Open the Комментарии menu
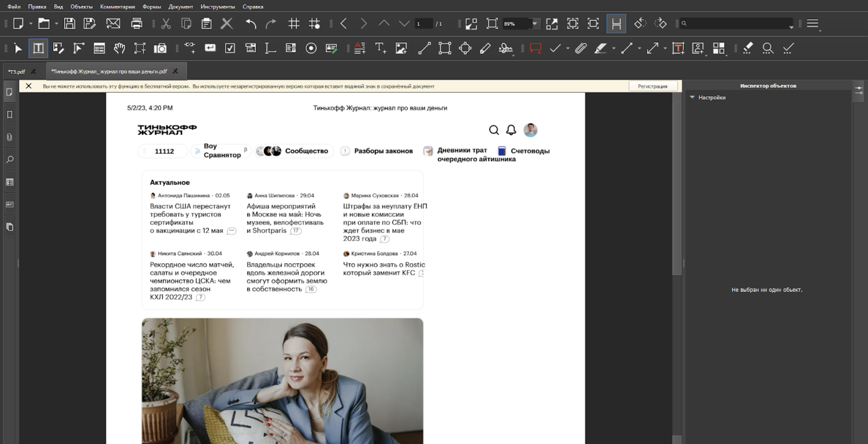The height and width of the screenshot is (444, 868). pyautogui.click(x=117, y=6)
